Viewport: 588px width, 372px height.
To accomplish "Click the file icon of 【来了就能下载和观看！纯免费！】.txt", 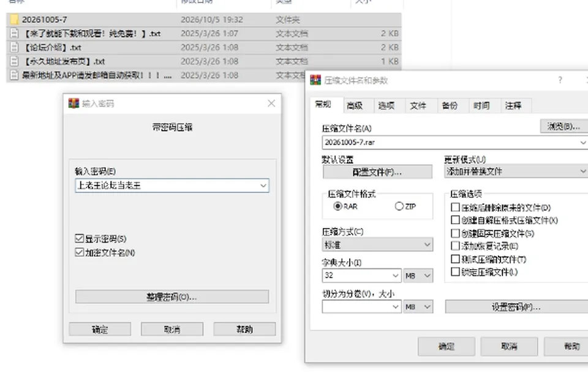I will (x=14, y=34).
